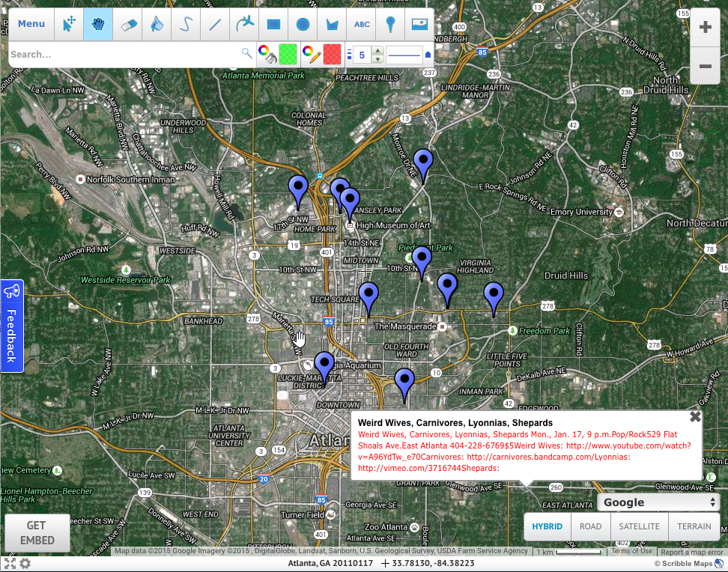Viewport: 728px width, 572px height.
Task: Click the Get Embed button
Action: (37, 532)
